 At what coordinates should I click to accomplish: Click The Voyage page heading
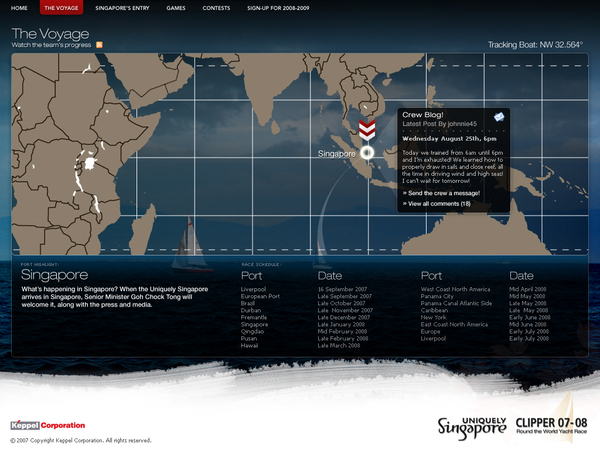pyautogui.click(x=50, y=34)
